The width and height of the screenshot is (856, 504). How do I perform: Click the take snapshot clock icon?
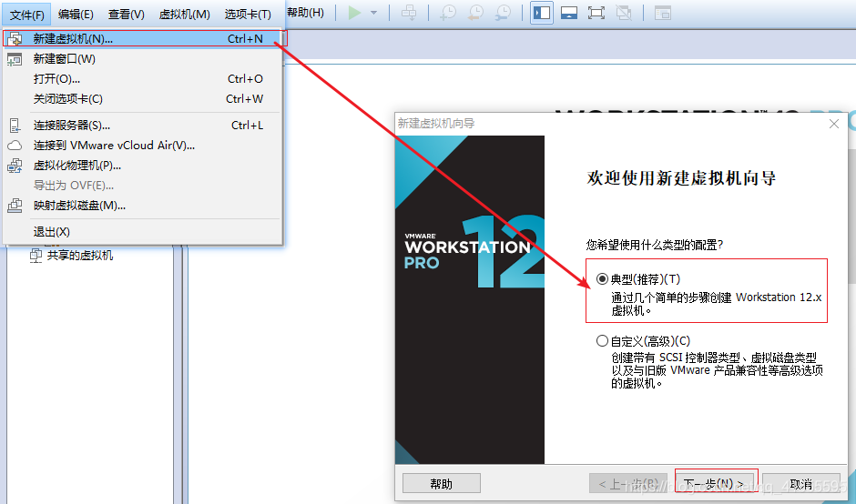click(448, 13)
